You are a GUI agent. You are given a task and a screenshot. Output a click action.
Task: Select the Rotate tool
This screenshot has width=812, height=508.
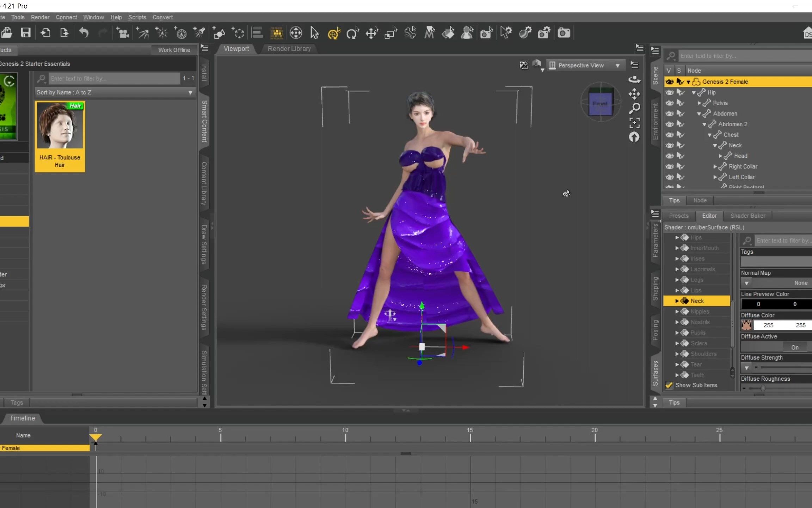click(x=352, y=33)
